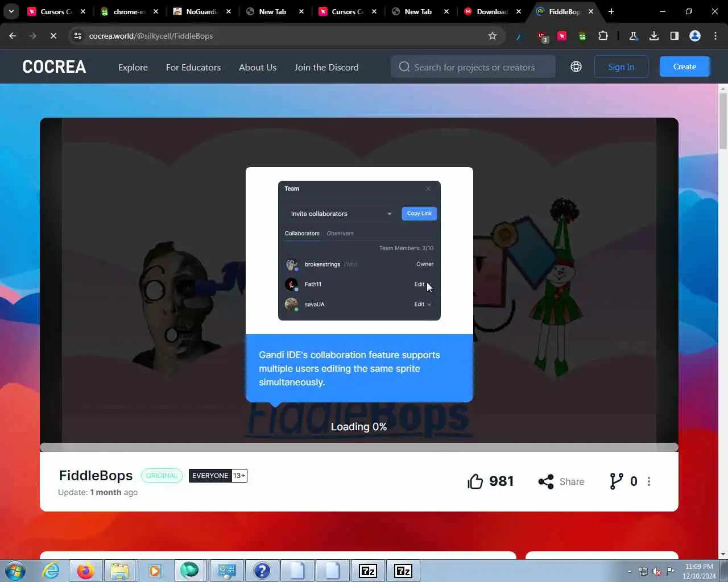Open the Explore menu item
The height and width of the screenshot is (582, 728).
pyautogui.click(x=133, y=67)
